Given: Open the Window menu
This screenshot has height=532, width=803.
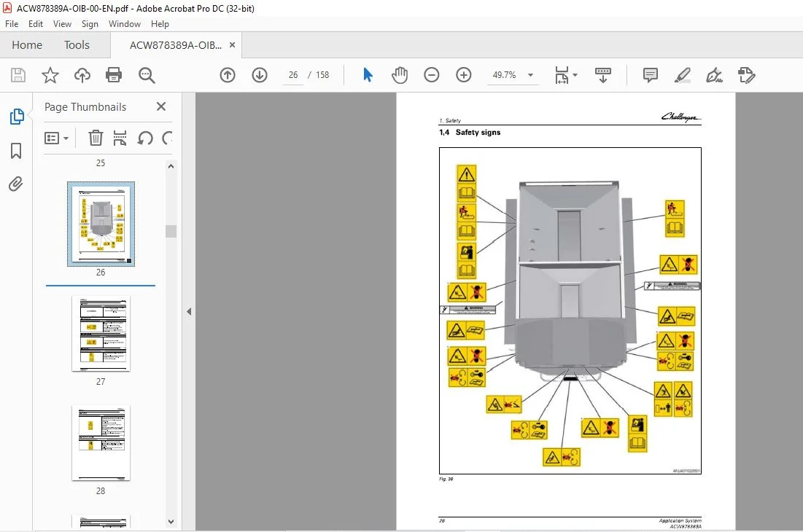Looking at the screenshot, I should (125, 24).
